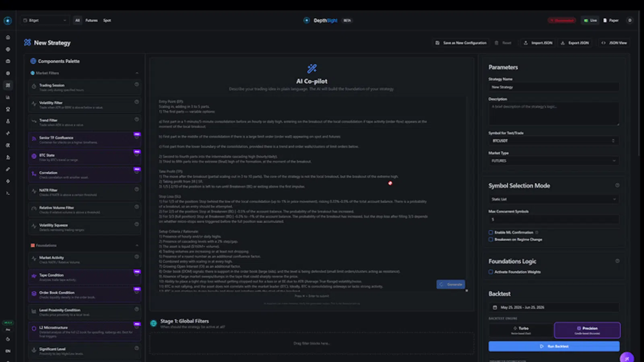Check Activate Foundation Weights
Viewport: 644px width, 362px height.
(491, 272)
